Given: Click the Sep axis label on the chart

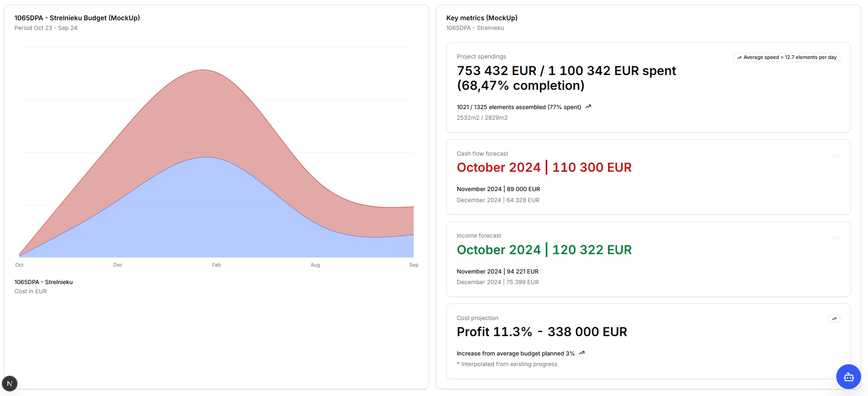Looking at the screenshot, I should click(414, 265).
